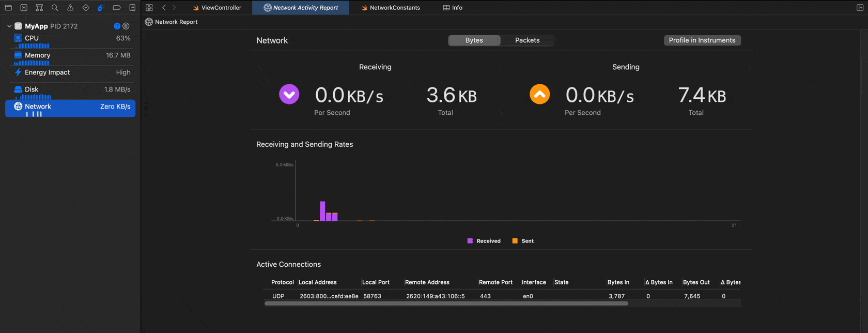Switch to the NetworkConstants tab
Viewport: 868px width, 333px height.
point(391,8)
